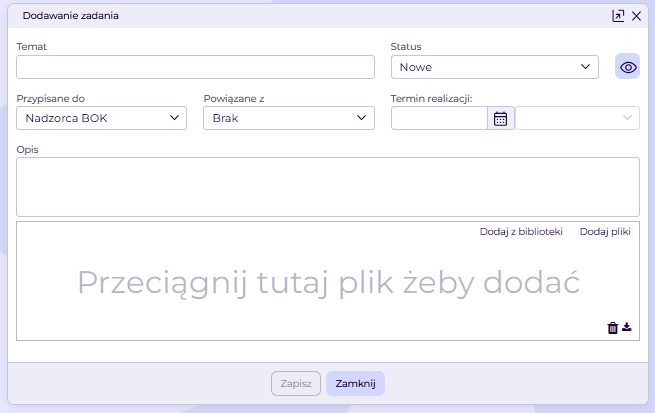Open the Status dropdown showing Nowe
The image size is (655, 413).
tap(495, 67)
